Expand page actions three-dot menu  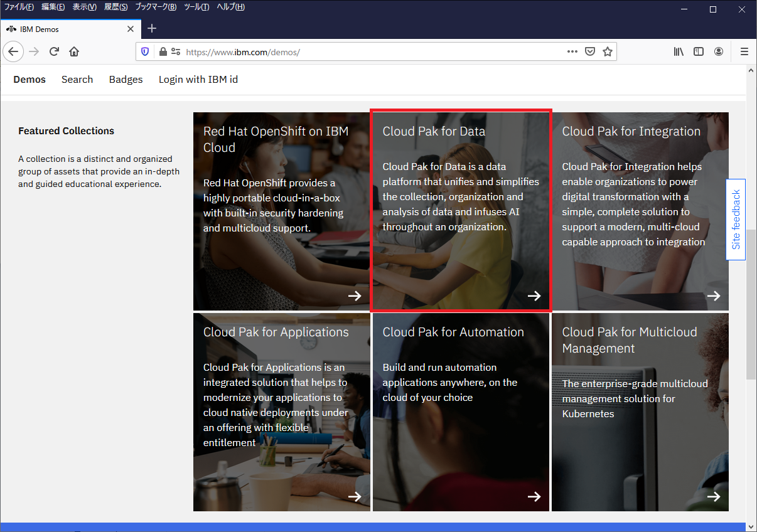572,51
